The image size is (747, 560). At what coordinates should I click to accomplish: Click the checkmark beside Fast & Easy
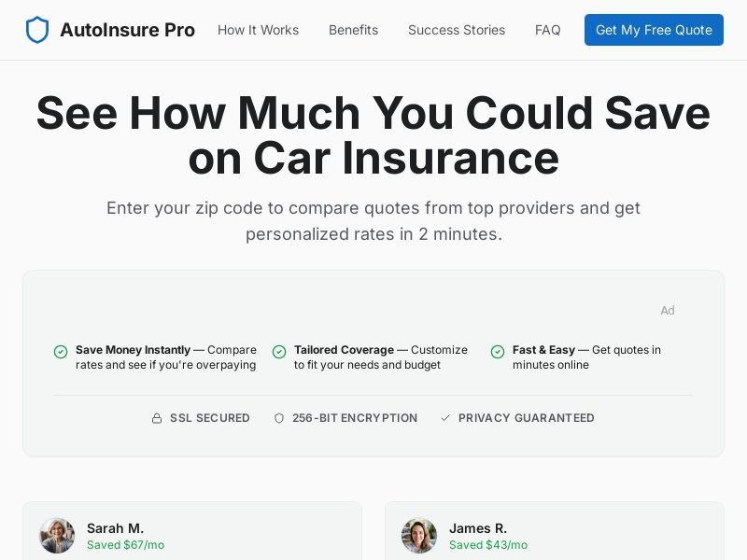498,352
